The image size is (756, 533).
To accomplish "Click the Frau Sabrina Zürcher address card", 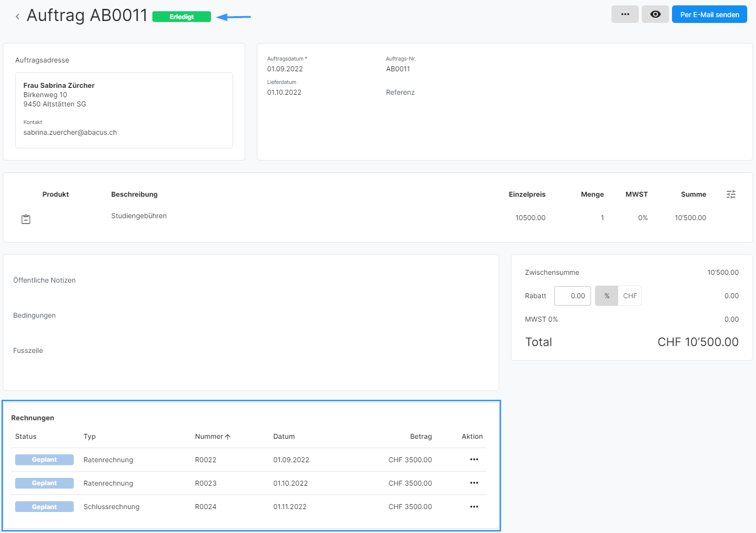I will (124, 110).
